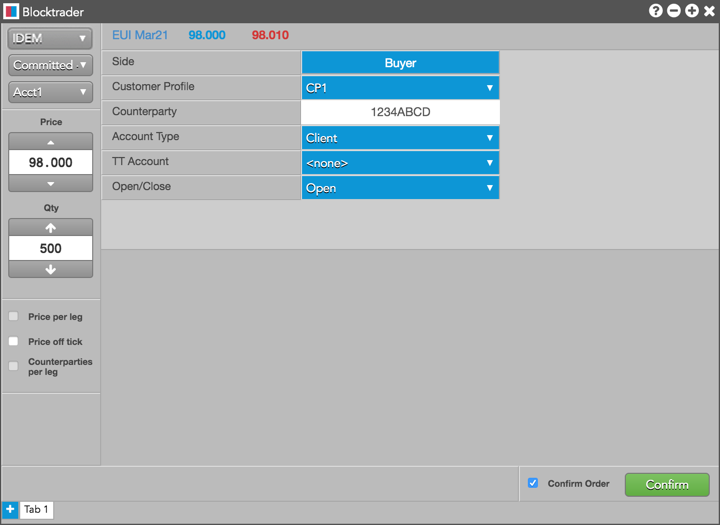Enable the Price per leg checkbox
This screenshot has width=720, height=525.
pos(14,317)
